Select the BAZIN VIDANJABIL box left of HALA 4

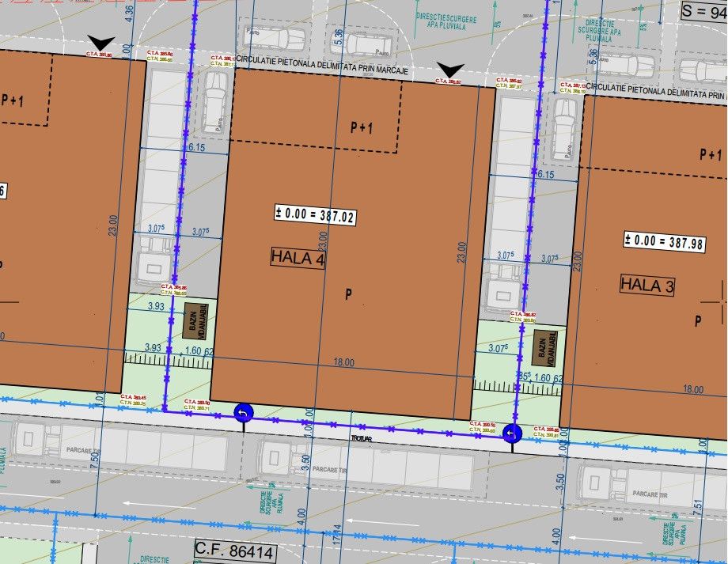(x=195, y=323)
